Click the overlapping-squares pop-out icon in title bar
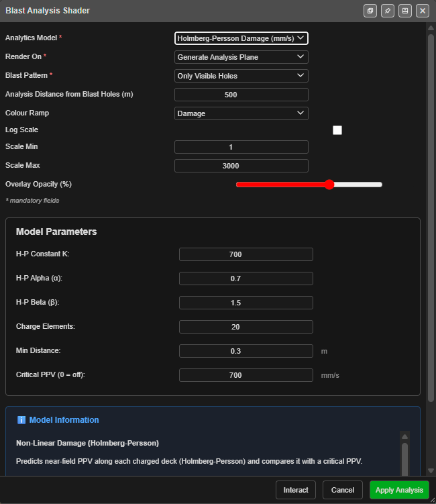The image size is (436, 504). pyautogui.click(x=370, y=11)
